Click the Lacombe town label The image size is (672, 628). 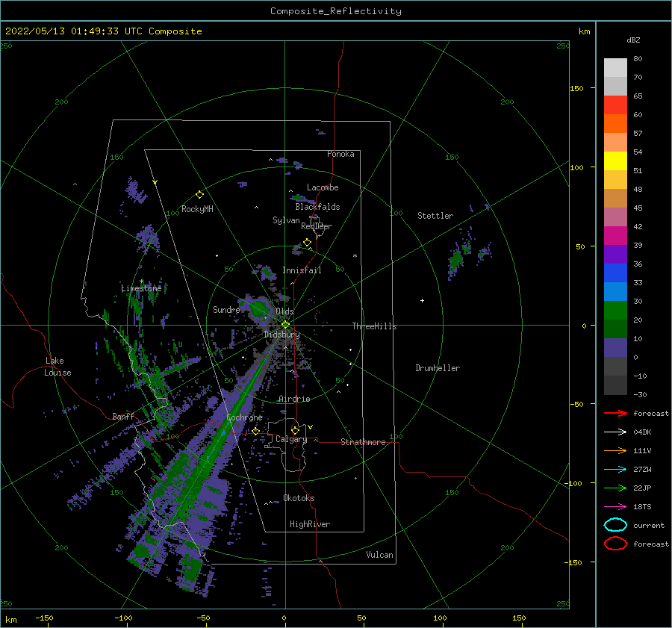coord(323,187)
